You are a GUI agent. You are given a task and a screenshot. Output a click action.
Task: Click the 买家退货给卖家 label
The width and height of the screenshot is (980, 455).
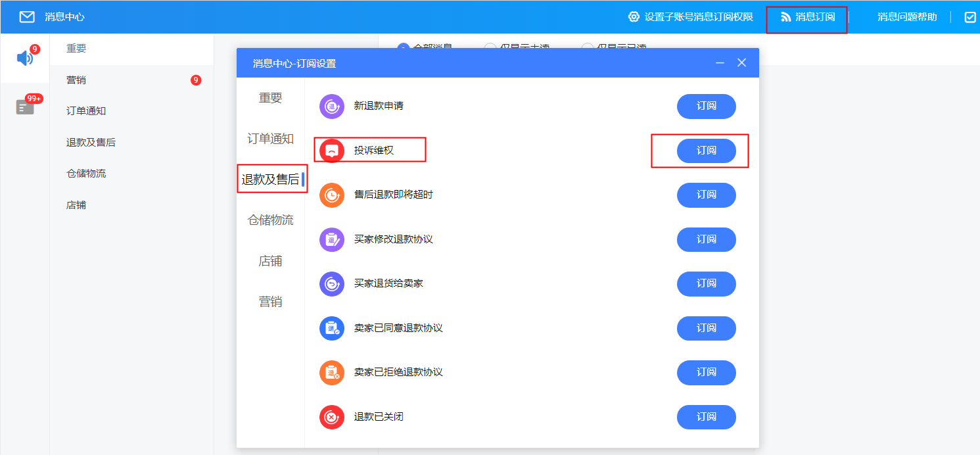click(x=388, y=283)
